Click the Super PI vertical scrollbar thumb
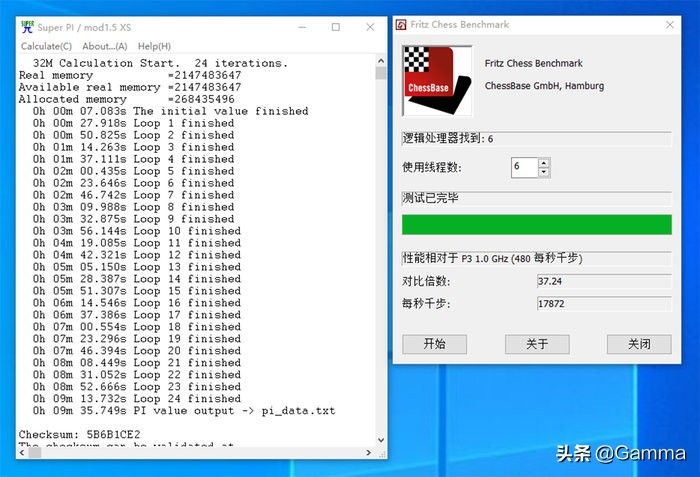The height and width of the screenshot is (477, 700). [381, 73]
